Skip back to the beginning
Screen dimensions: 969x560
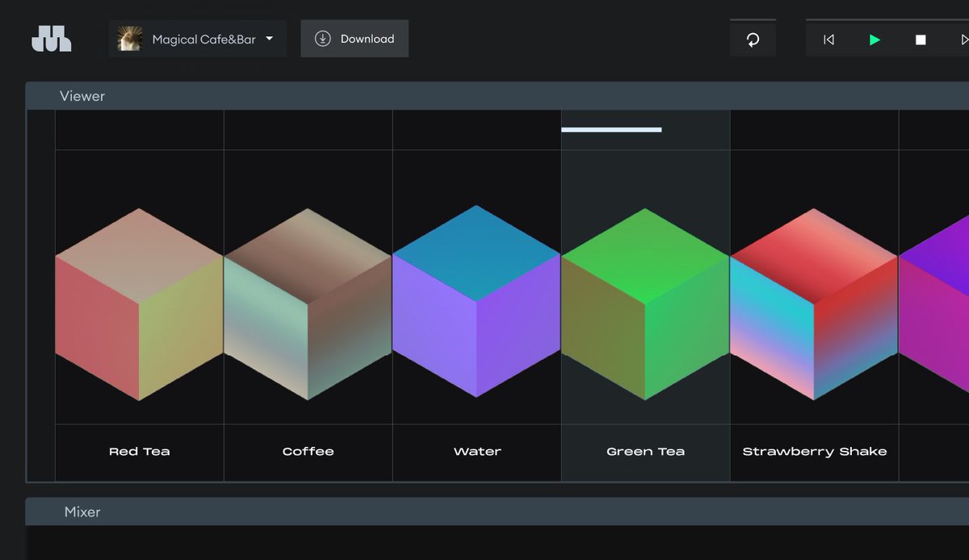(x=828, y=40)
